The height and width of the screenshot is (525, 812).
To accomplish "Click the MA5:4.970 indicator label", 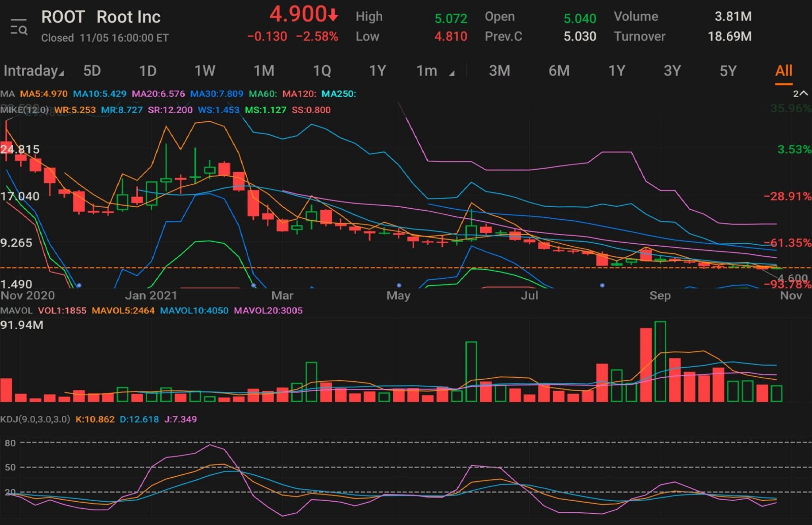I will click(44, 93).
